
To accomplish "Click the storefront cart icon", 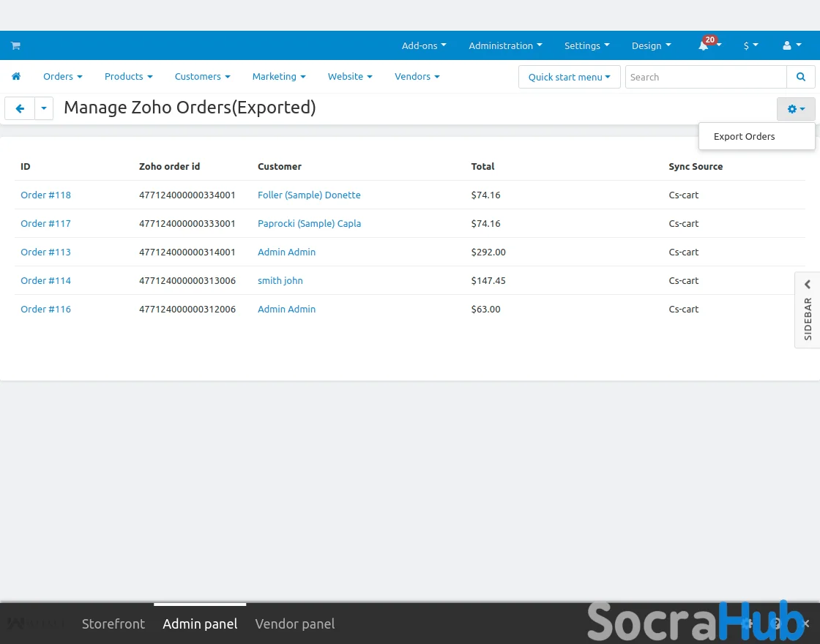I will (x=15, y=45).
